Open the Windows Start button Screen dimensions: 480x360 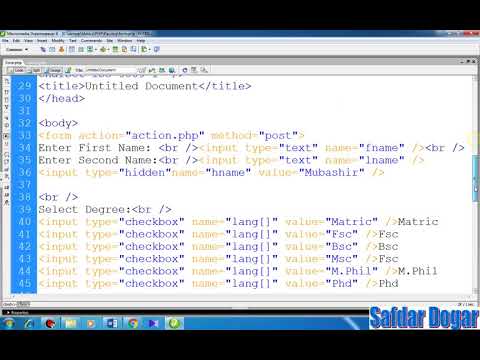[9, 323]
